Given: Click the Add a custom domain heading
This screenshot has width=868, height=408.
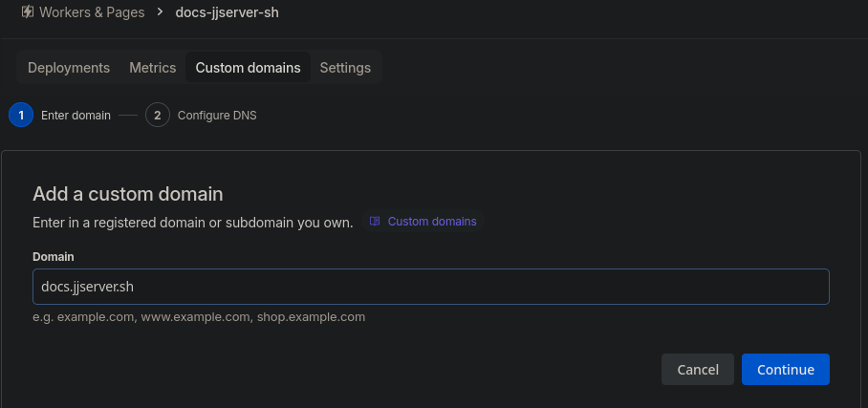Looking at the screenshot, I should click(128, 194).
